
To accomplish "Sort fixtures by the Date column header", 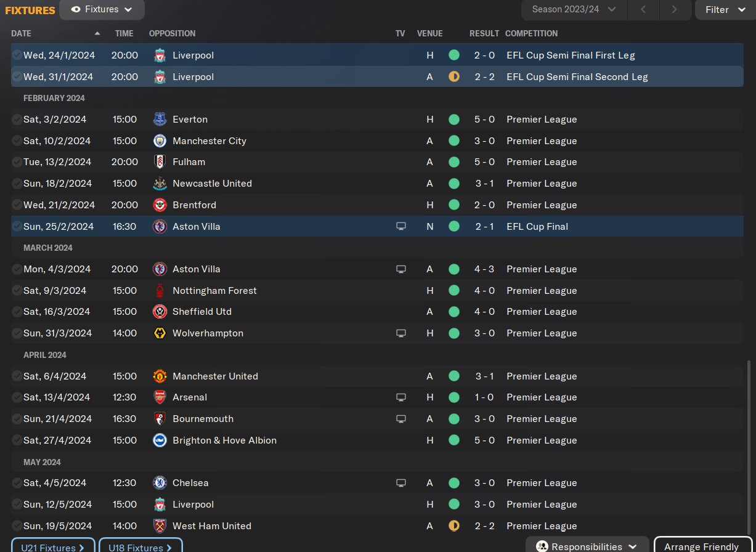I will 22,33.
